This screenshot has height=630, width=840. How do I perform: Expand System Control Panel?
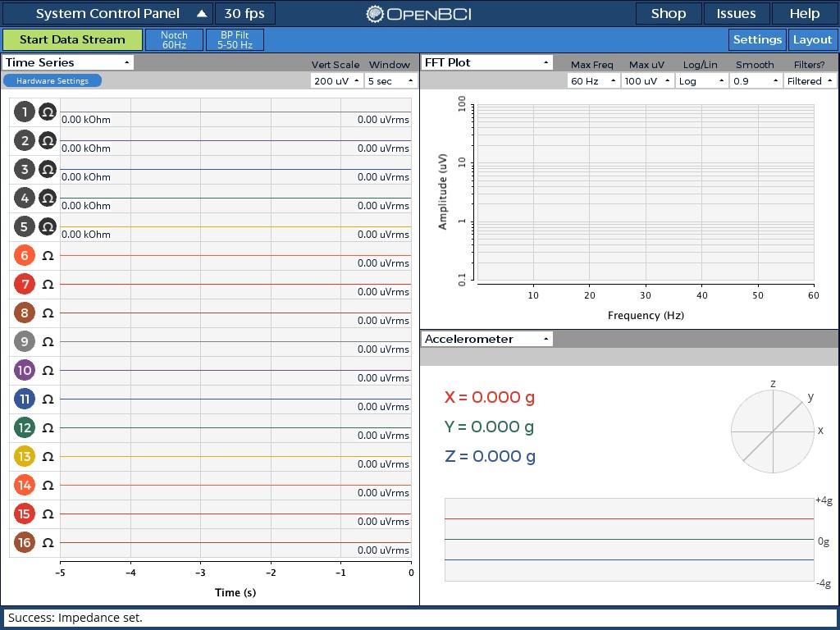point(107,14)
